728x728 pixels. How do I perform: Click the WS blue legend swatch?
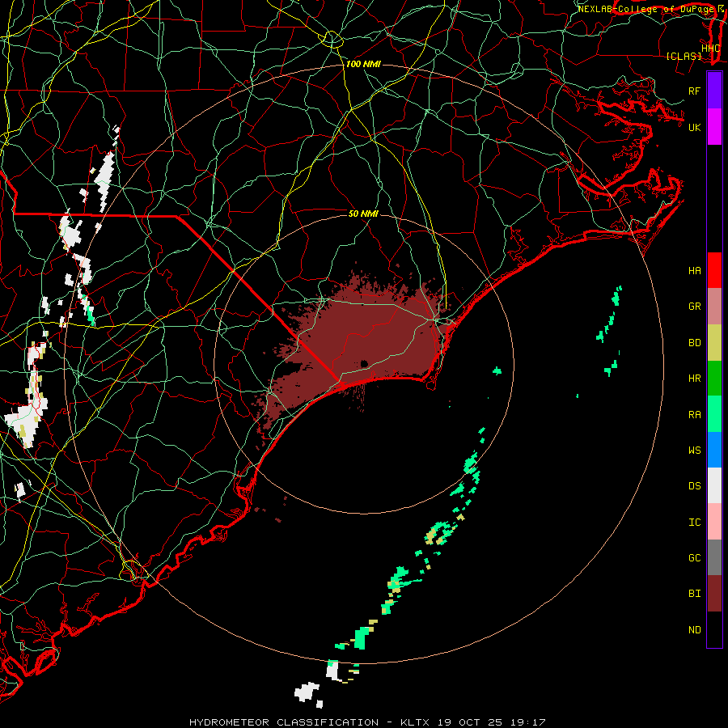pos(714,450)
